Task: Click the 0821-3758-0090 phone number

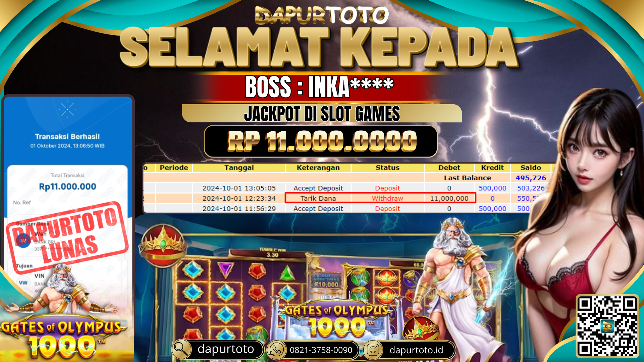Action: tap(321, 350)
